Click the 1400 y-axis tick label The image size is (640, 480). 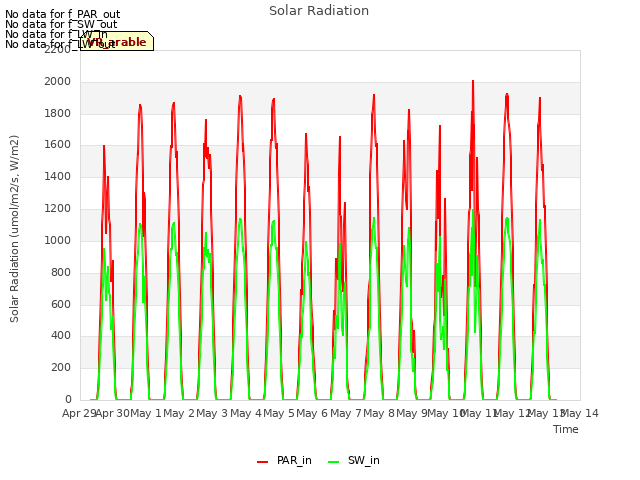(58, 177)
